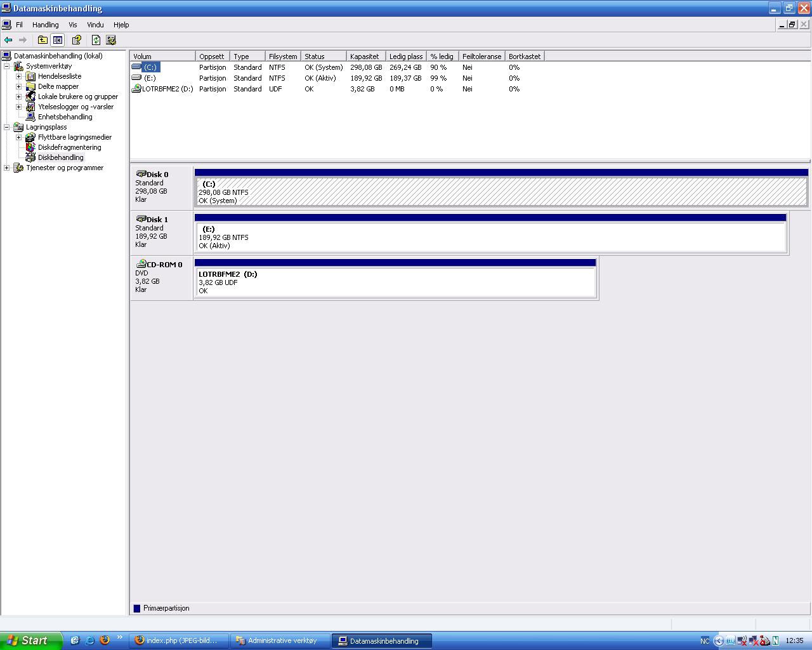Image resolution: width=812 pixels, height=650 pixels.
Task: Click the Hendelsesliste icon in tree
Action: pyautogui.click(x=30, y=76)
